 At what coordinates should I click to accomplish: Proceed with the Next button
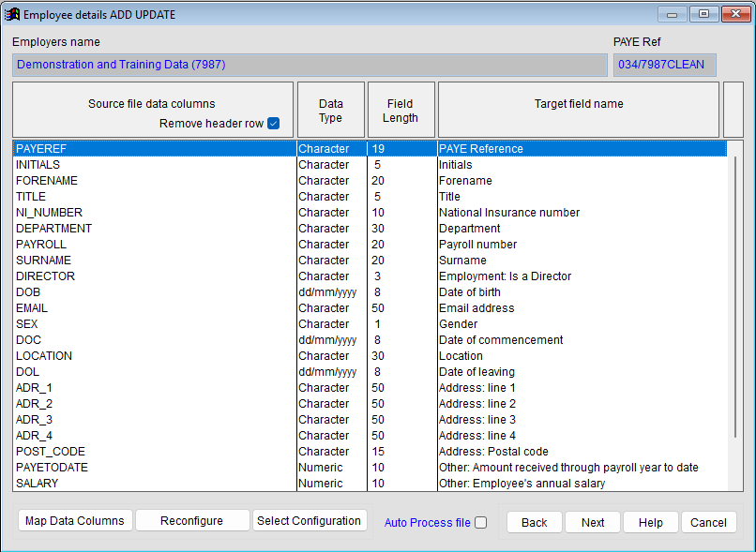point(593,523)
